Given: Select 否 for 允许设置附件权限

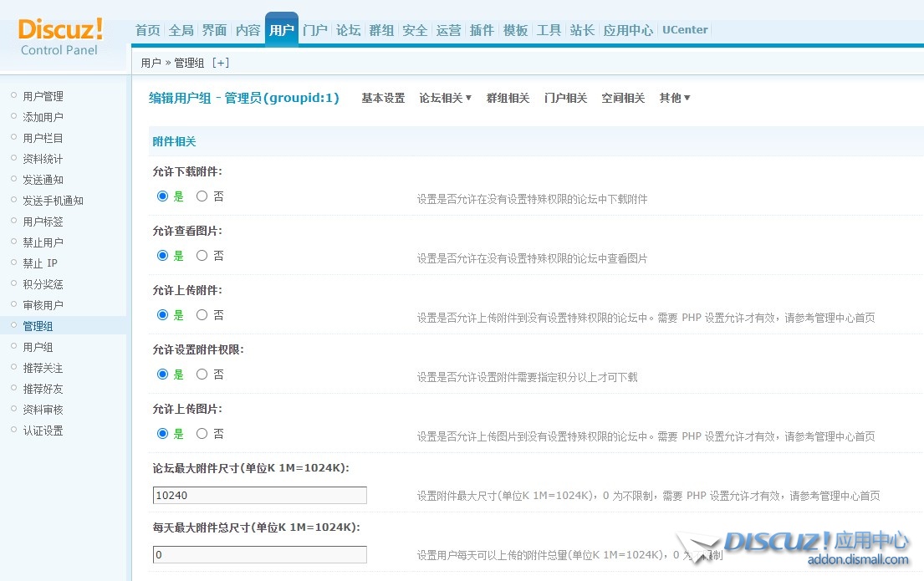Looking at the screenshot, I should click(x=202, y=375).
